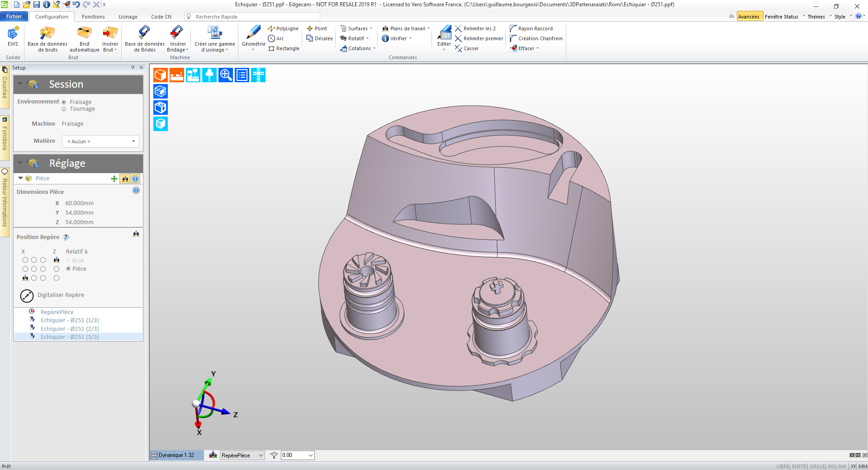Select Echiquier - Ø251 (2/3) tree item

(70, 329)
